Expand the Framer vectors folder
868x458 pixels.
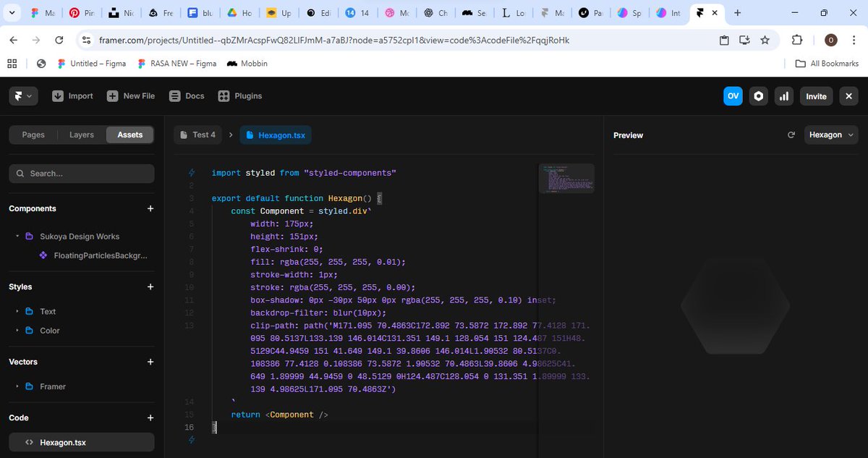pos(17,386)
